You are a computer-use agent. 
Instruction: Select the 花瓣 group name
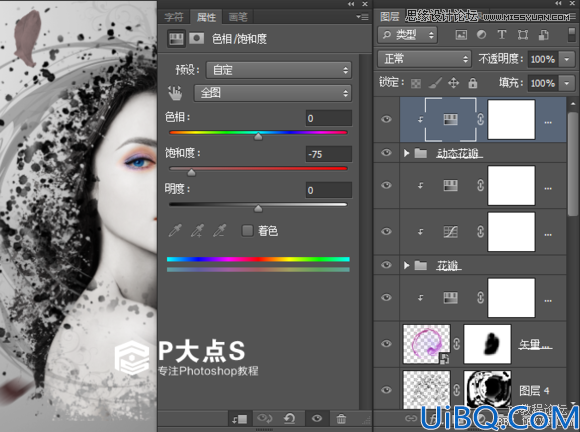448,265
